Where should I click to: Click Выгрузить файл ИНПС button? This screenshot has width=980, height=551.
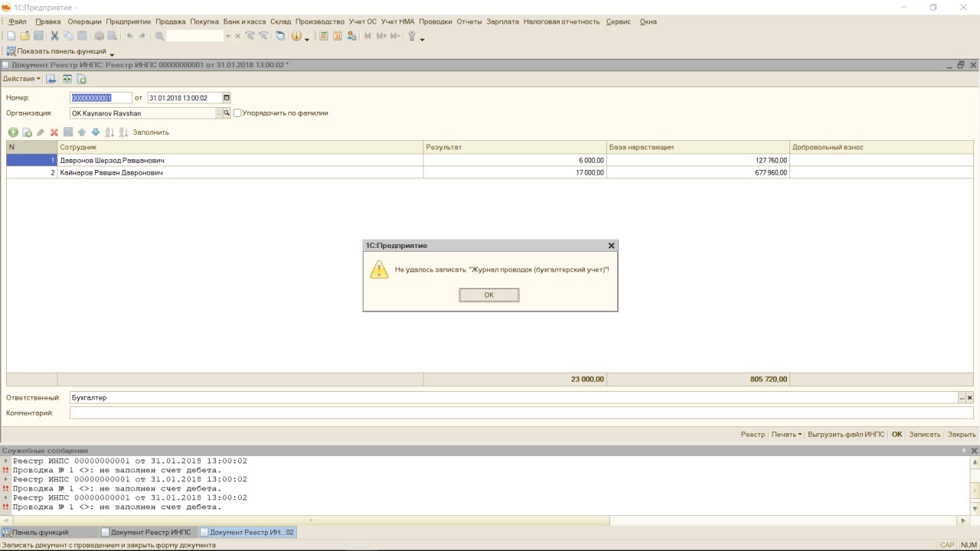846,434
